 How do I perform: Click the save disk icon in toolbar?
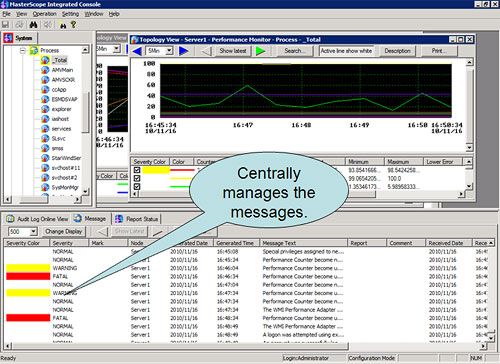(x=5, y=25)
